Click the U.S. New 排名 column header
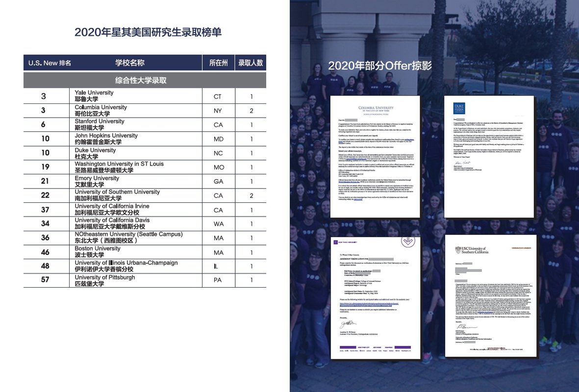The image size is (579, 392). pyautogui.click(x=50, y=63)
